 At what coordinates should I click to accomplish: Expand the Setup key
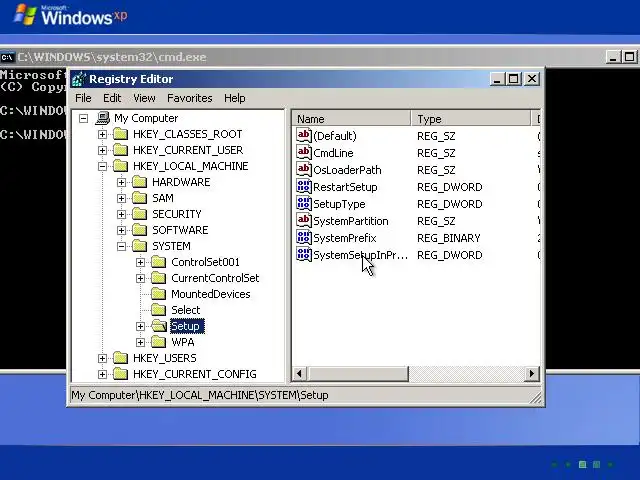[x=140, y=326]
